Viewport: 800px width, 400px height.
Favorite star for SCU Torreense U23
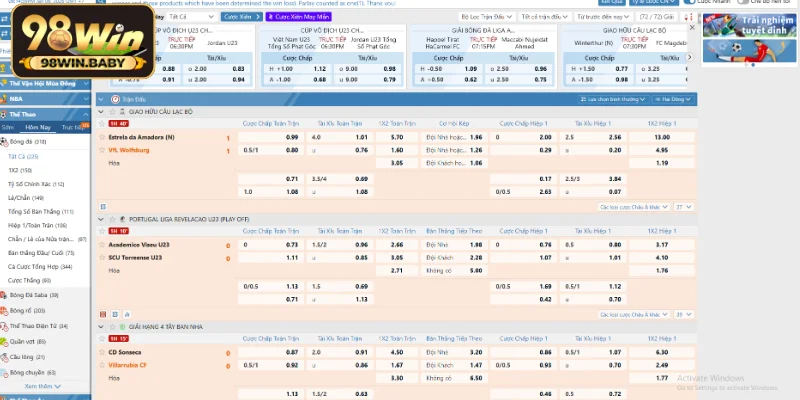click(103, 258)
